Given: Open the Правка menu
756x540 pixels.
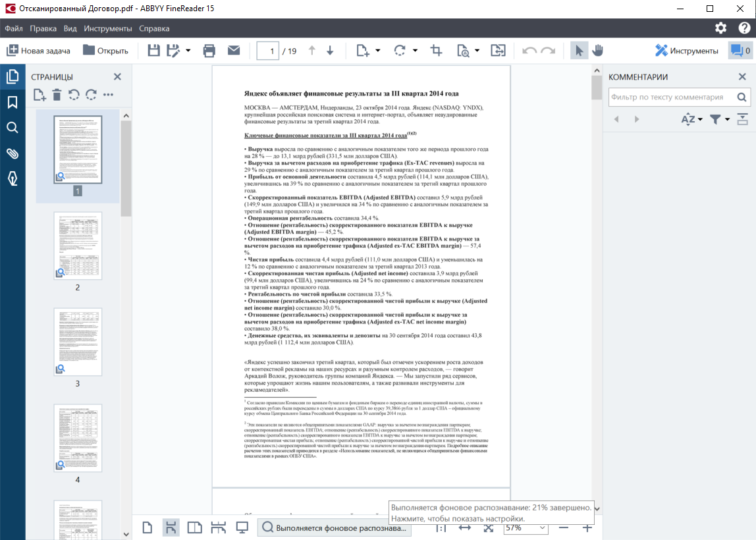Looking at the screenshot, I should point(43,28).
